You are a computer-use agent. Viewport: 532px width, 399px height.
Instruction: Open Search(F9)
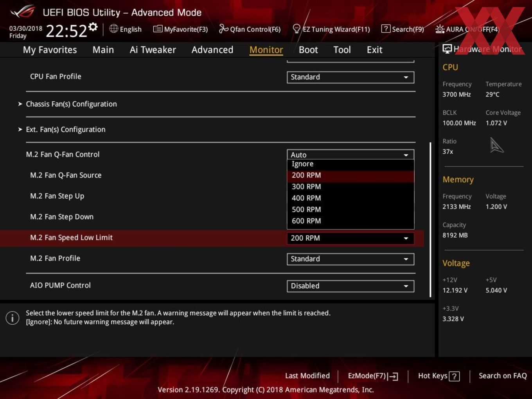[403, 29]
